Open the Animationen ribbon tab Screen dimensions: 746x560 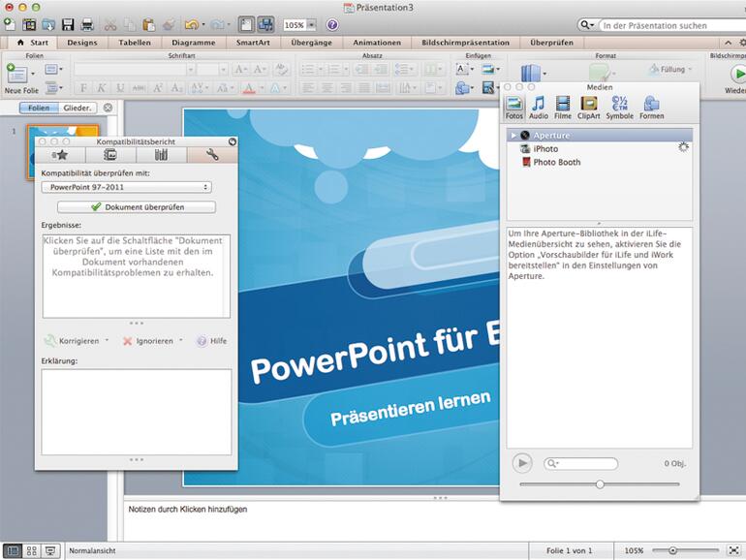[377, 43]
